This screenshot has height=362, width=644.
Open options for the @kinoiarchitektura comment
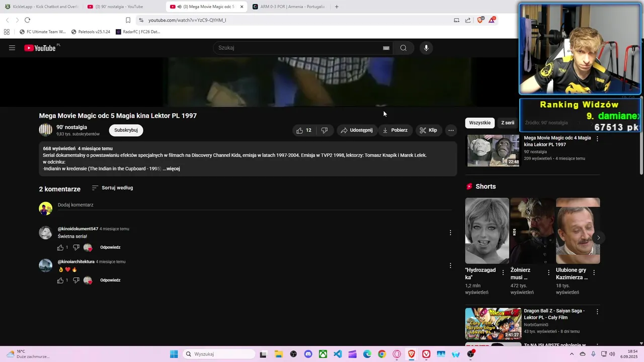pyautogui.click(x=450, y=265)
